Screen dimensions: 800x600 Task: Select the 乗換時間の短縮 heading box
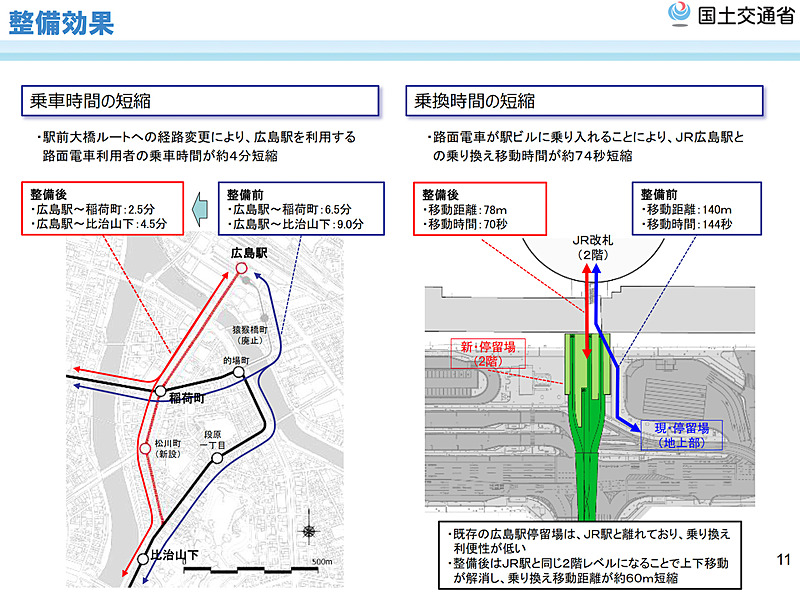pos(585,101)
